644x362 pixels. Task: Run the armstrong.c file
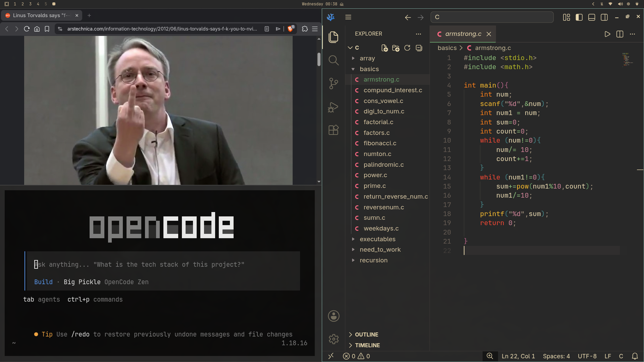click(607, 34)
